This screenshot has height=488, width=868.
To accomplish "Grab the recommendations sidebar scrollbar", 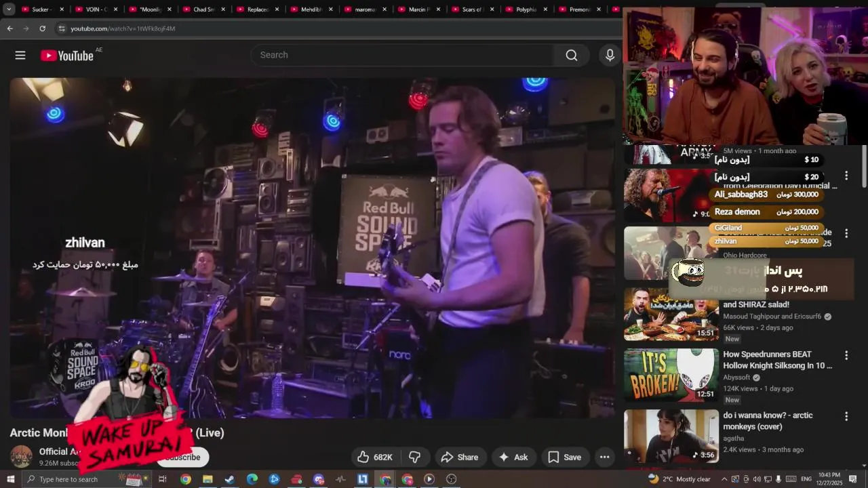I will pyautogui.click(x=864, y=166).
